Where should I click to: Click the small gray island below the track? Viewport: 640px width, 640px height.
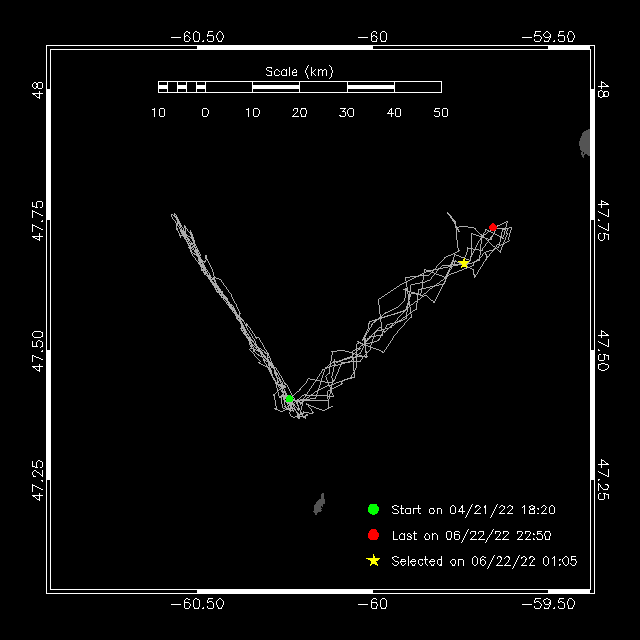click(320, 504)
